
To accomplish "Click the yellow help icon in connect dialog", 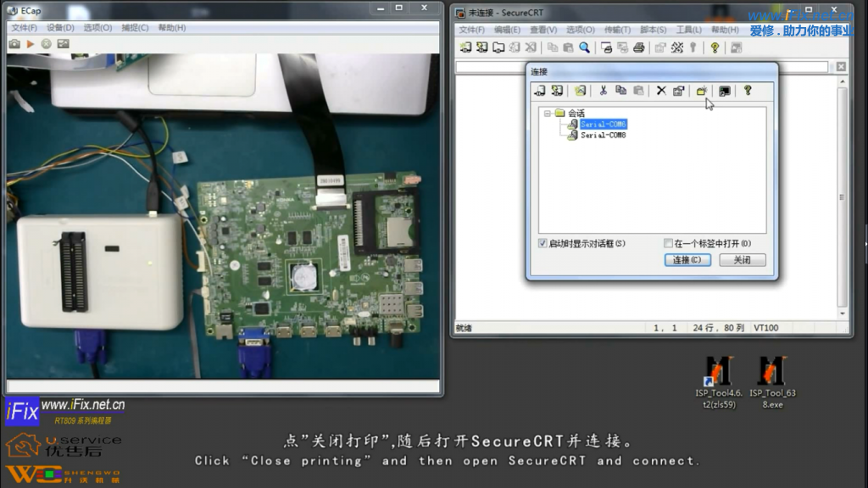I will coord(748,91).
